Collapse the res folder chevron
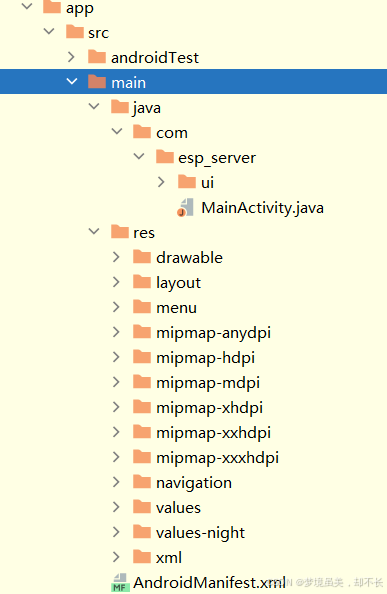 tap(94, 231)
